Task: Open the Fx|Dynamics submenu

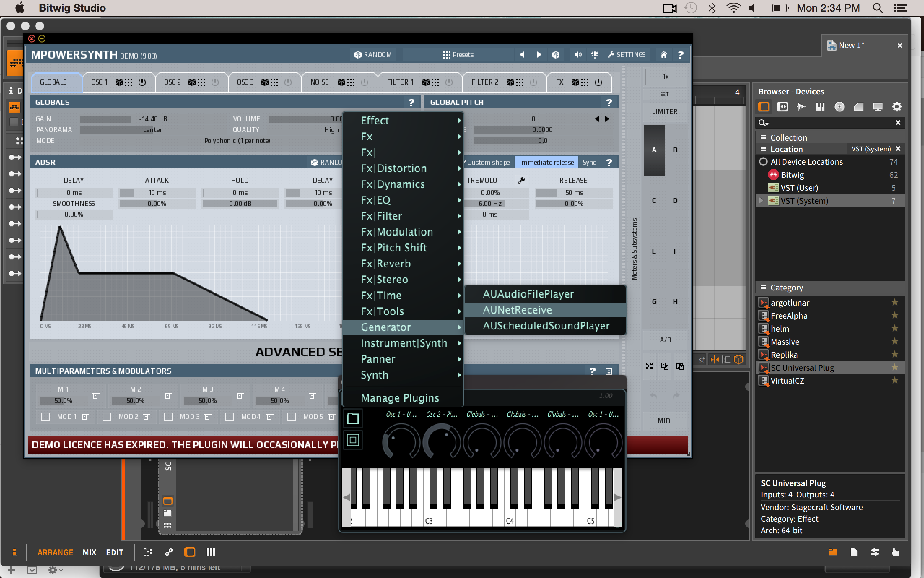Action: click(x=403, y=184)
